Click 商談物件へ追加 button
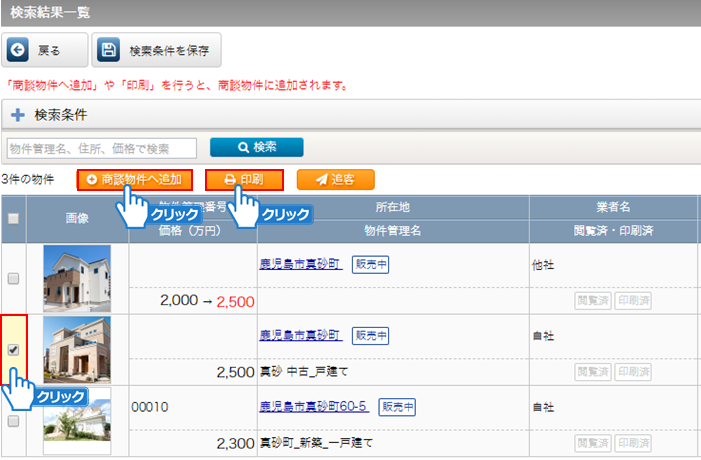The width and height of the screenshot is (701, 460). coord(134,180)
